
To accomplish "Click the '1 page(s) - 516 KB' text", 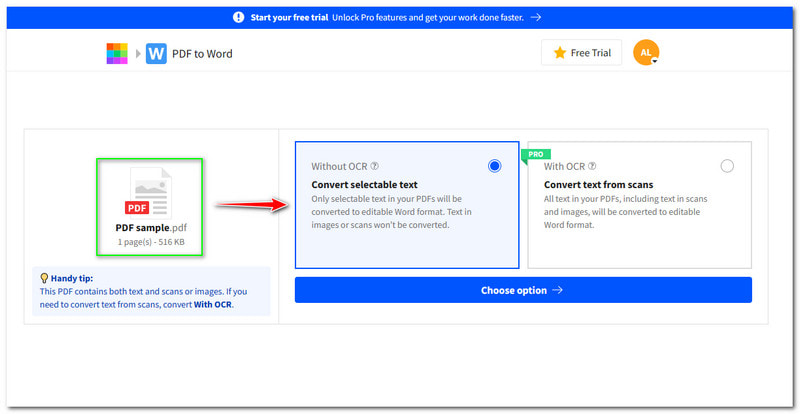I will [151, 242].
